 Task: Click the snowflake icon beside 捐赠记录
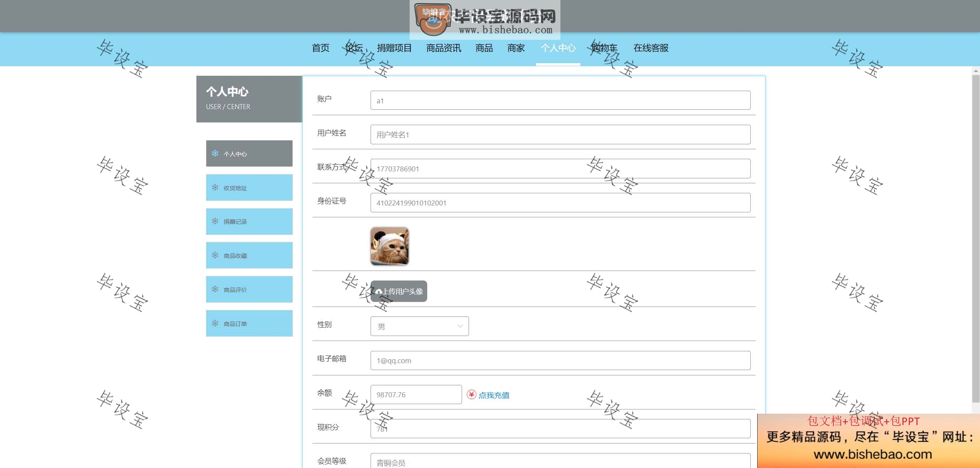[x=215, y=221]
